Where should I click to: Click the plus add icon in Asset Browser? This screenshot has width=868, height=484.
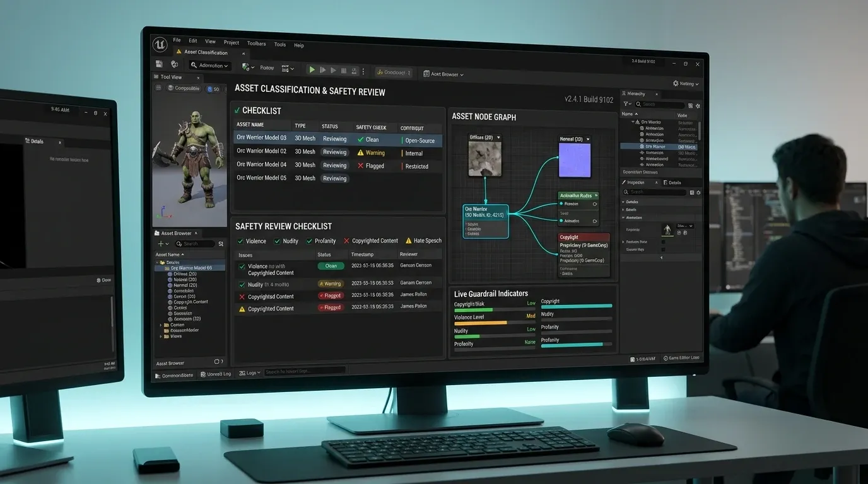pyautogui.click(x=161, y=244)
